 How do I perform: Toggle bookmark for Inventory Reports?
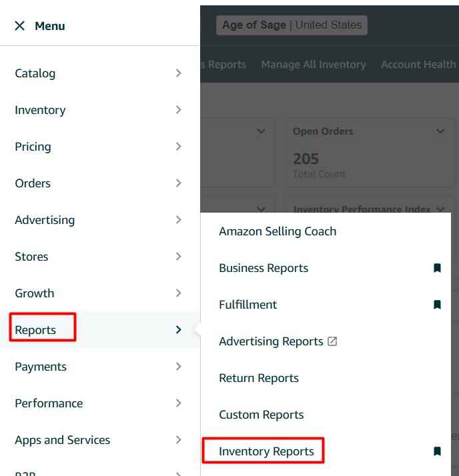click(437, 451)
